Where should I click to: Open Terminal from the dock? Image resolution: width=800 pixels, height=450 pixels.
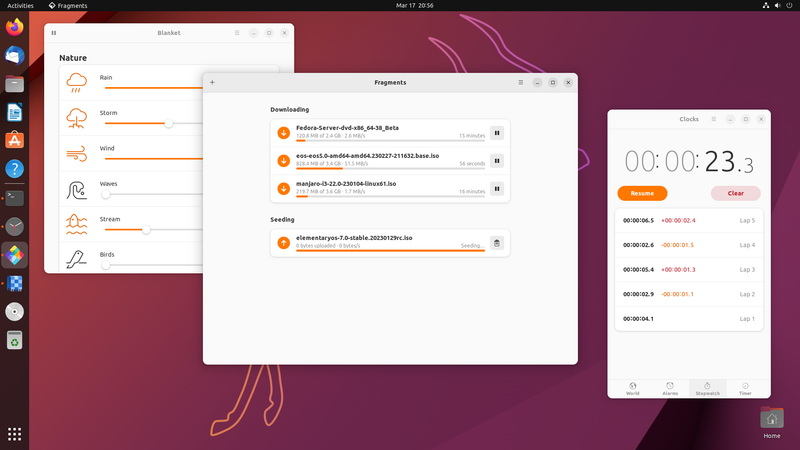(14, 198)
